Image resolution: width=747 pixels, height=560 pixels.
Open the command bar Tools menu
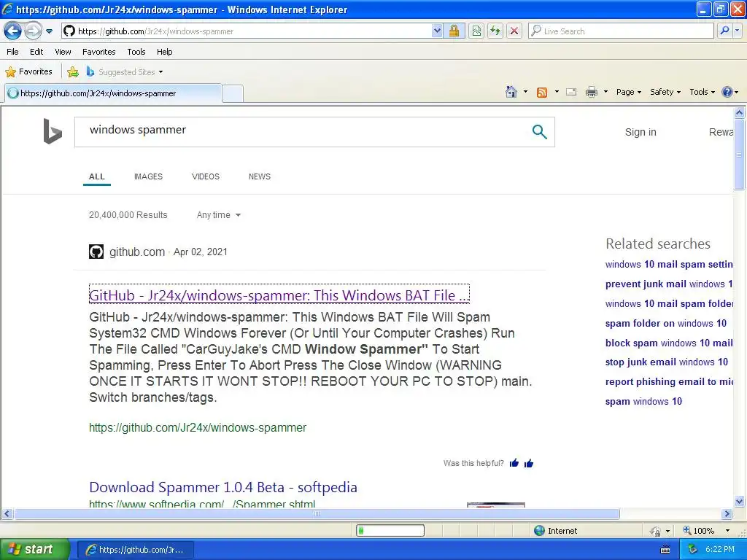pos(703,92)
